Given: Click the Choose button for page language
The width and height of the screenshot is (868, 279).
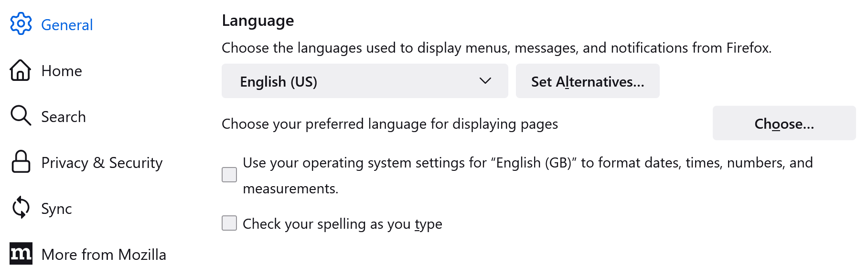Looking at the screenshot, I should click(784, 123).
